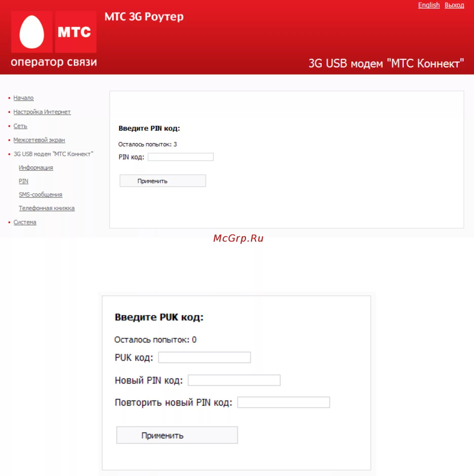Viewport: 474px width, 476px height.
Task: Click the Введите PIN код heading
Action: point(149,128)
